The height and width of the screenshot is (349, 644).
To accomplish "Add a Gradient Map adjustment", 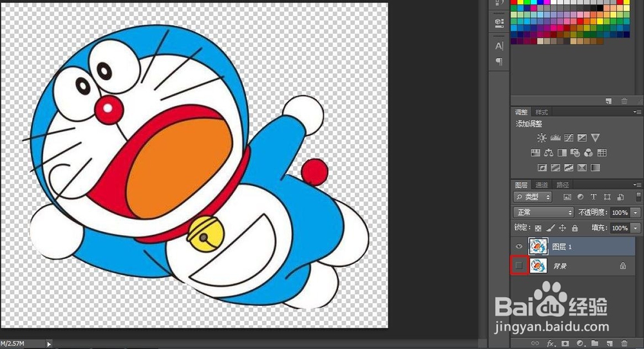I will click(x=595, y=167).
